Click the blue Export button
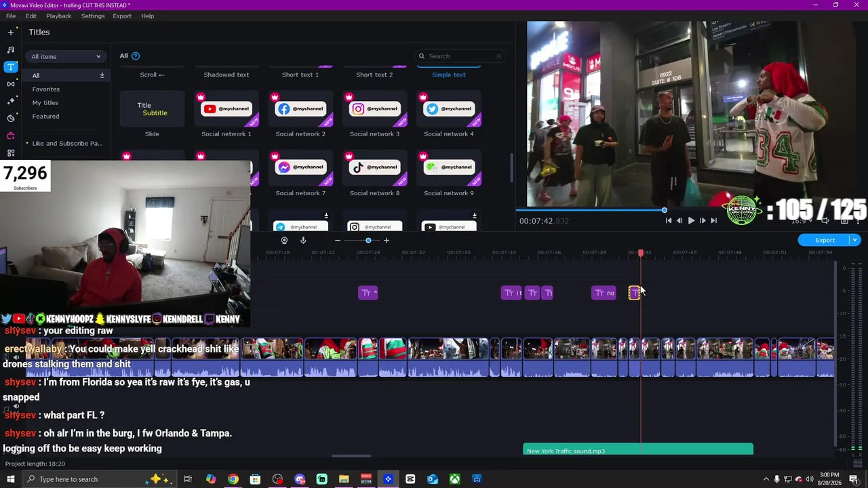868x488 pixels. pyautogui.click(x=825, y=240)
